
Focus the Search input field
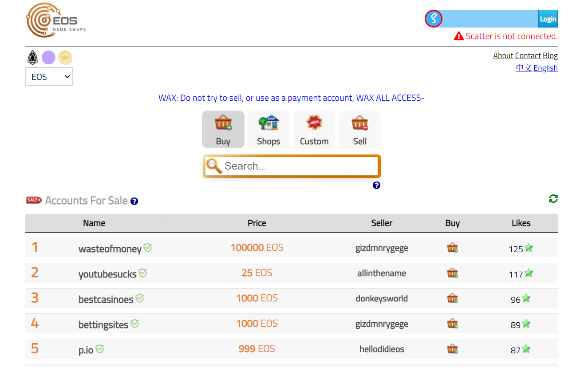(292, 166)
